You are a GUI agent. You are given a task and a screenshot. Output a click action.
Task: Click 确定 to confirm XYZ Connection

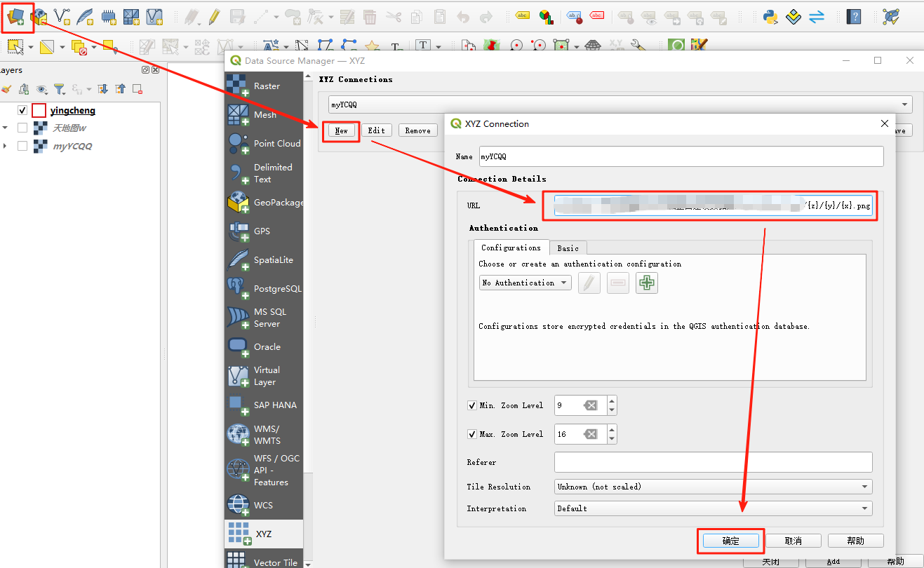pyautogui.click(x=731, y=541)
